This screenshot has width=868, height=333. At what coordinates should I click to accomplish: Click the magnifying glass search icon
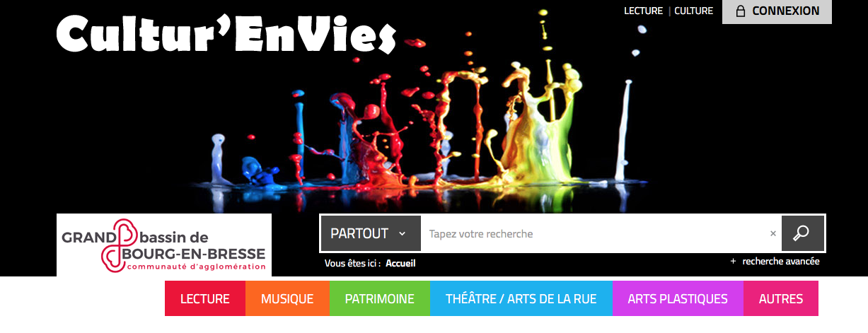pyautogui.click(x=802, y=233)
